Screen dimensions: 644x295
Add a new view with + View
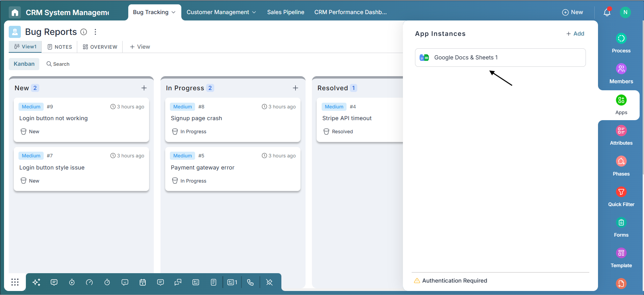pos(140,47)
